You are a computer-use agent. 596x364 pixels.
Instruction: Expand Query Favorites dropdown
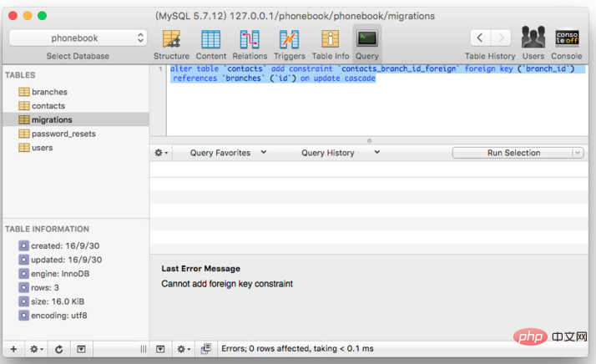click(228, 153)
